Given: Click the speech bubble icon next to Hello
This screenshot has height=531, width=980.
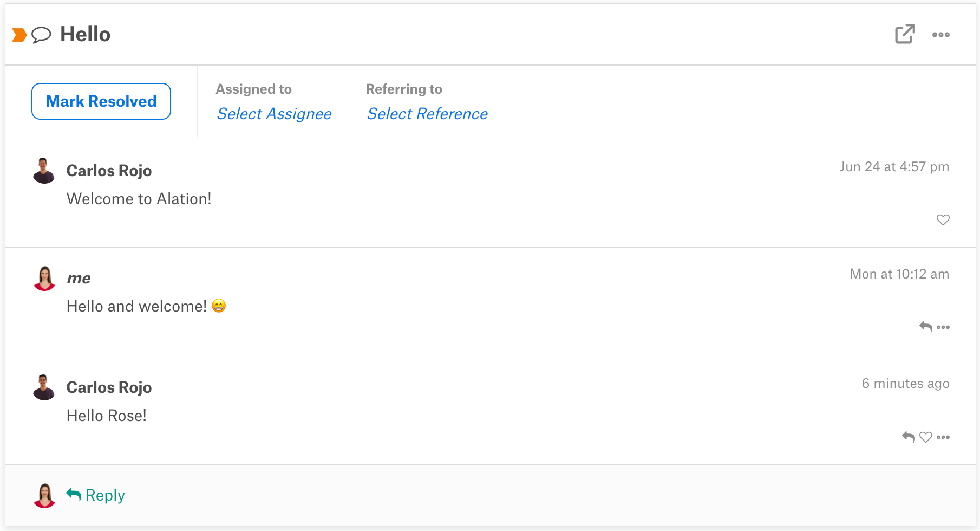Looking at the screenshot, I should 41,35.
